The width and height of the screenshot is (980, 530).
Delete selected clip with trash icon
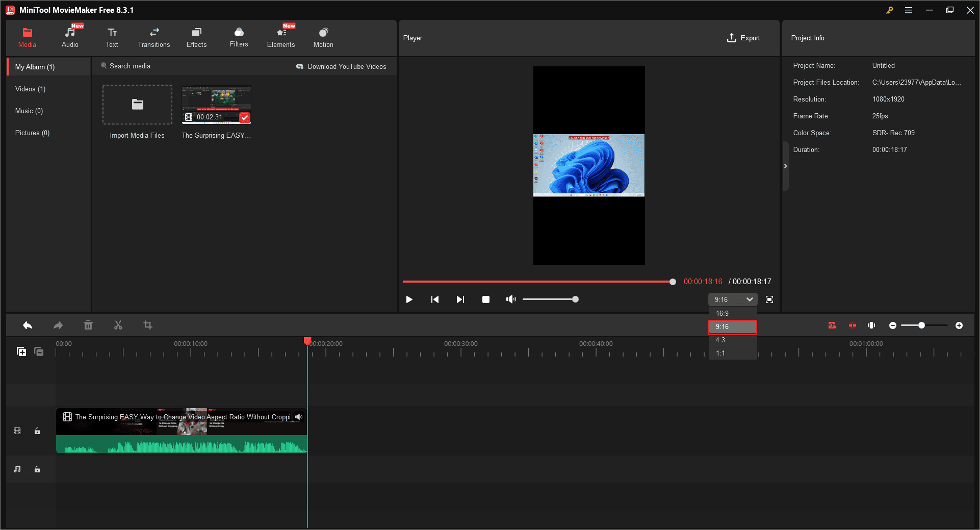pos(88,325)
